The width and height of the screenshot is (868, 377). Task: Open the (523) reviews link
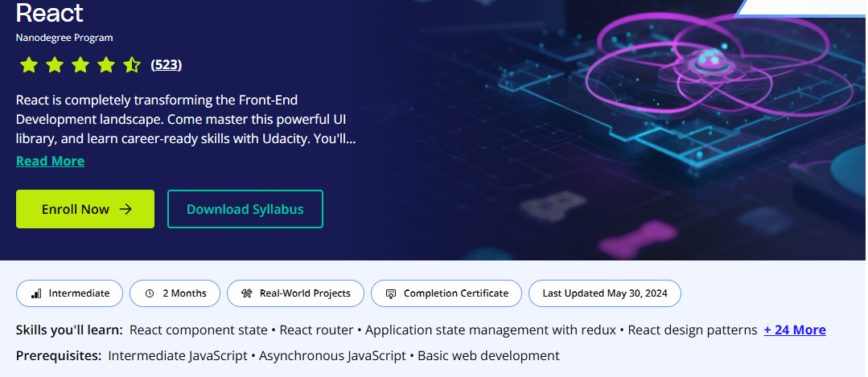(x=167, y=65)
